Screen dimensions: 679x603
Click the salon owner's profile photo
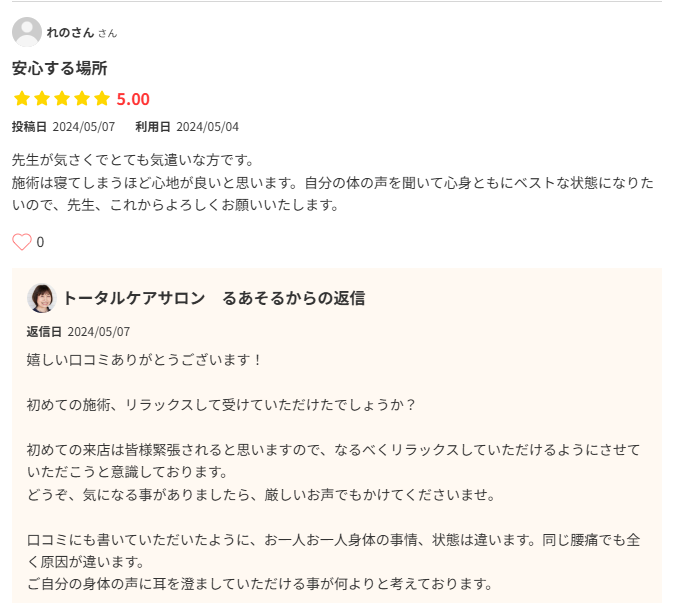tap(42, 298)
